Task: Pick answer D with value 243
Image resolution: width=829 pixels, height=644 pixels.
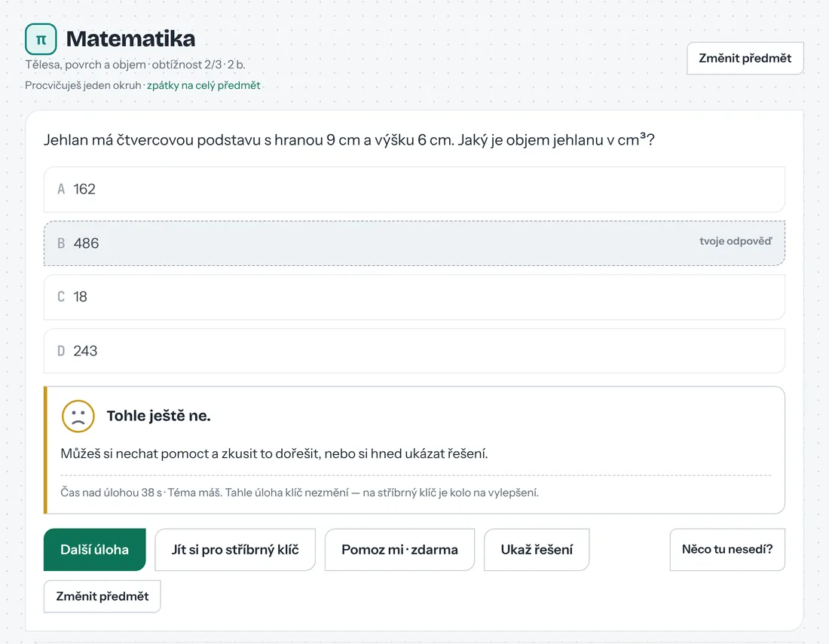Action: click(x=414, y=351)
